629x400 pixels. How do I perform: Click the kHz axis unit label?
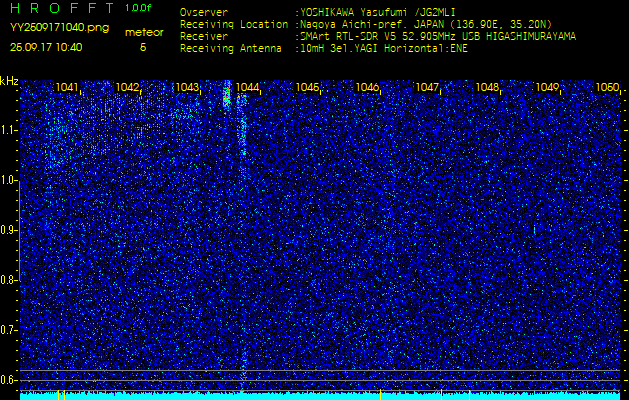coord(9,81)
